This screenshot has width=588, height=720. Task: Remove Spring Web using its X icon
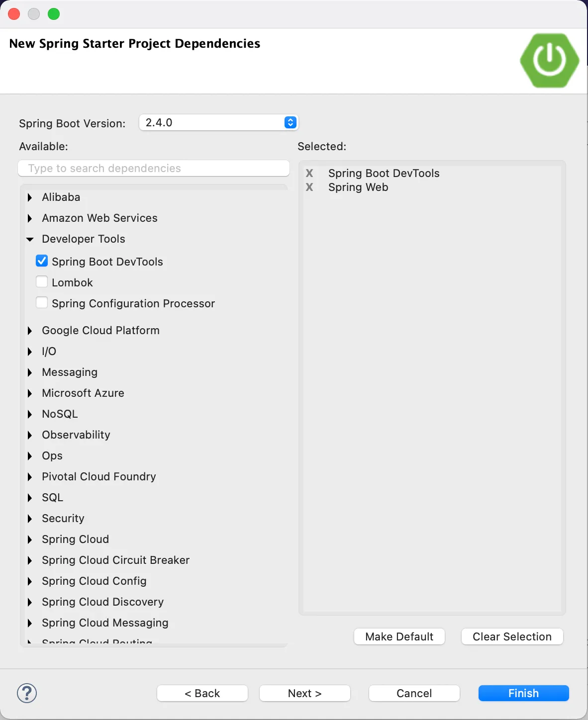tap(309, 187)
